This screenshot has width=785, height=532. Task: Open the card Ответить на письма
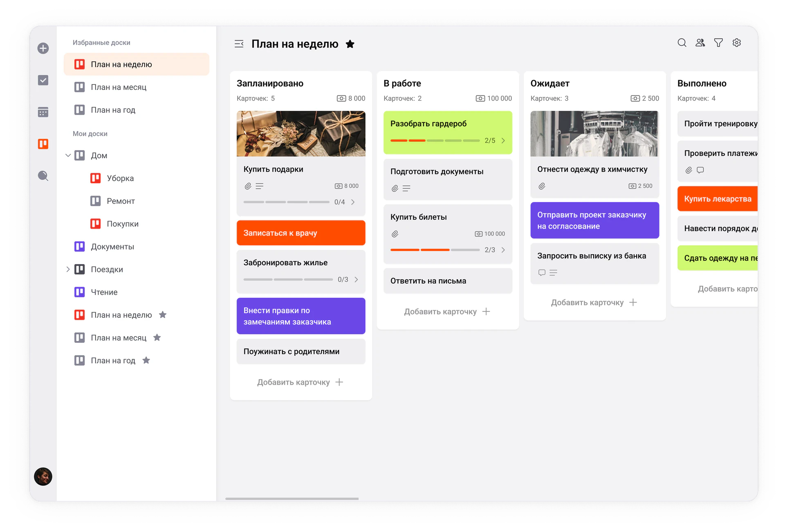click(448, 281)
